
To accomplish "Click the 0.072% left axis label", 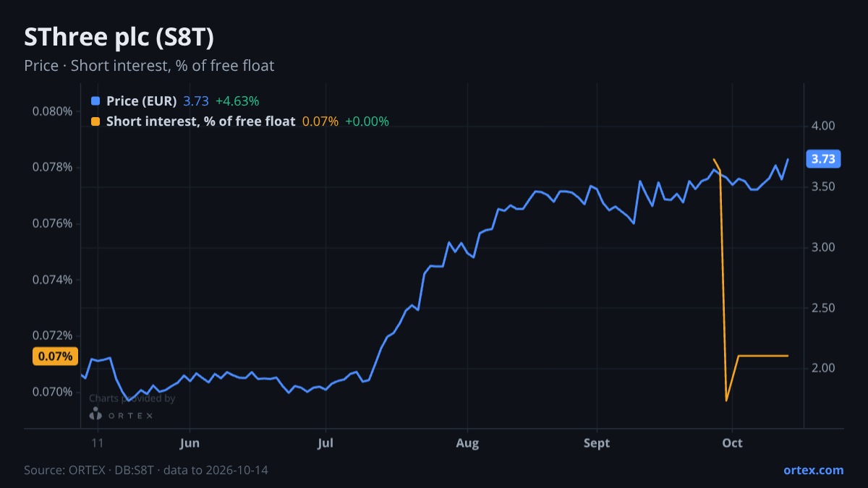I will (53, 335).
